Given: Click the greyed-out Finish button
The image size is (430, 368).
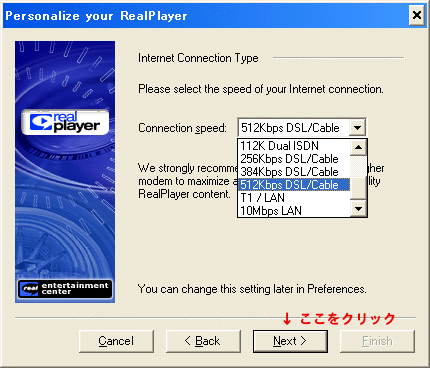Looking at the screenshot, I should click(x=377, y=341).
